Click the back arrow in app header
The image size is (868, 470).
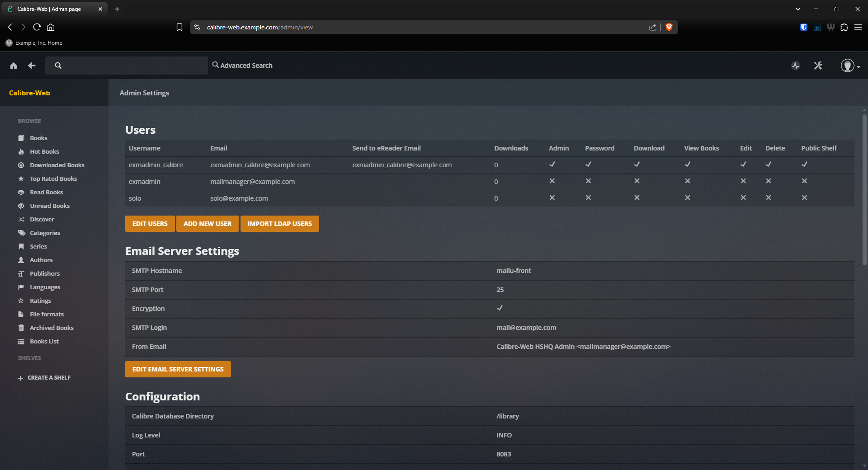pyautogui.click(x=32, y=66)
